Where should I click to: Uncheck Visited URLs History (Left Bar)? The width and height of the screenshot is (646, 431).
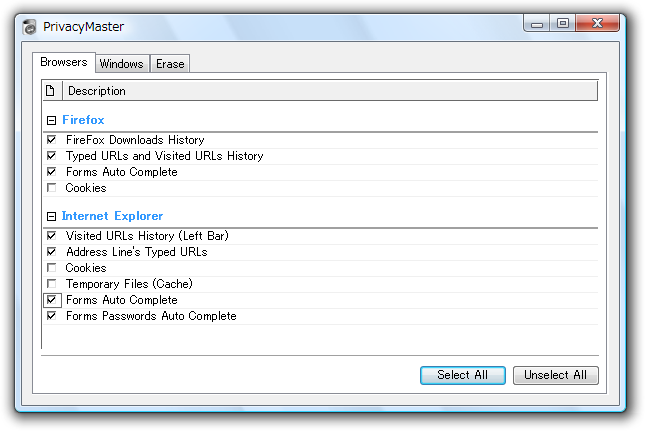pos(51,236)
